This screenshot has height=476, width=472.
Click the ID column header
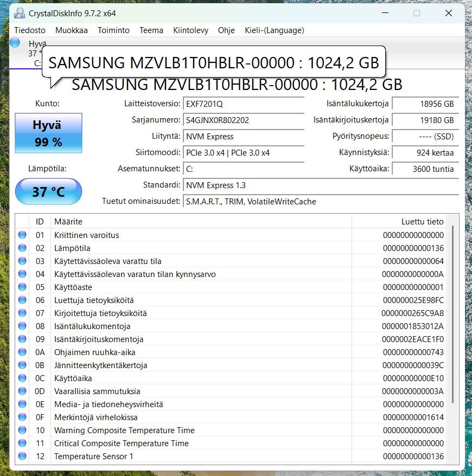40,221
